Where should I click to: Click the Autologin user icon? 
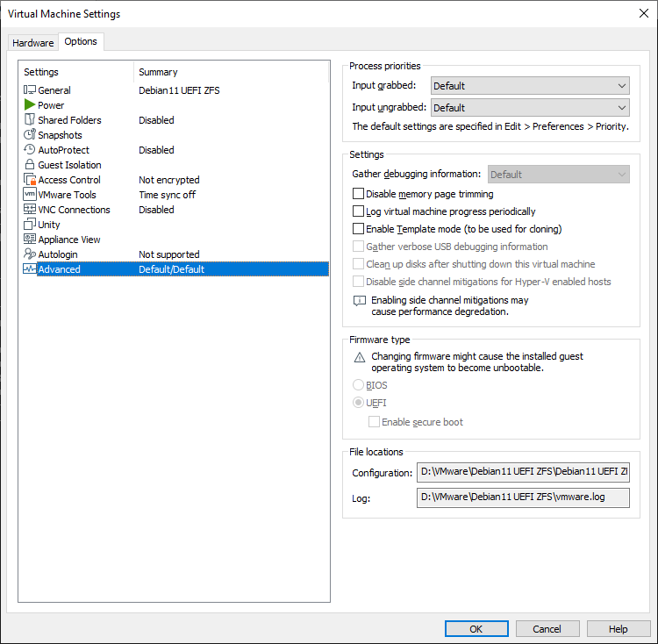[x=29, y=254]
